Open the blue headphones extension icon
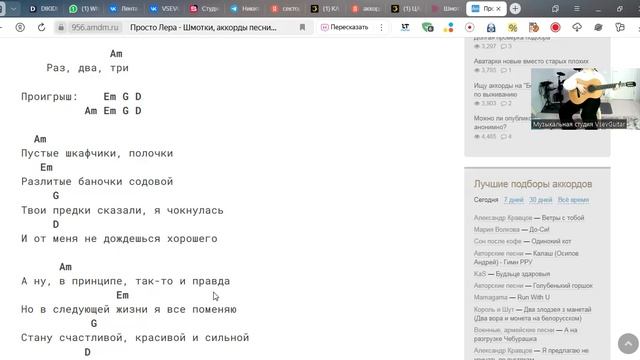The width and height of the screenshot is (640, 360). click(491, 27)
